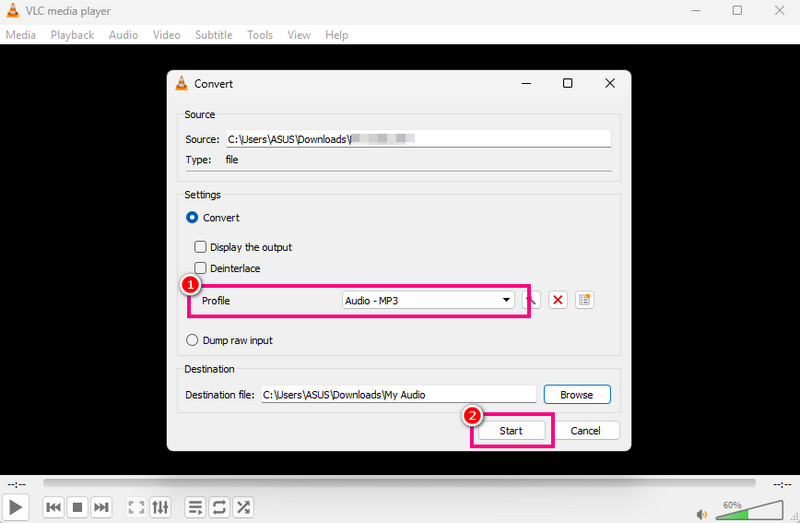Viewport: 800px width, 523px height.
Task: Enable the Deinterlace checkbox
Action: click(200, 268)
